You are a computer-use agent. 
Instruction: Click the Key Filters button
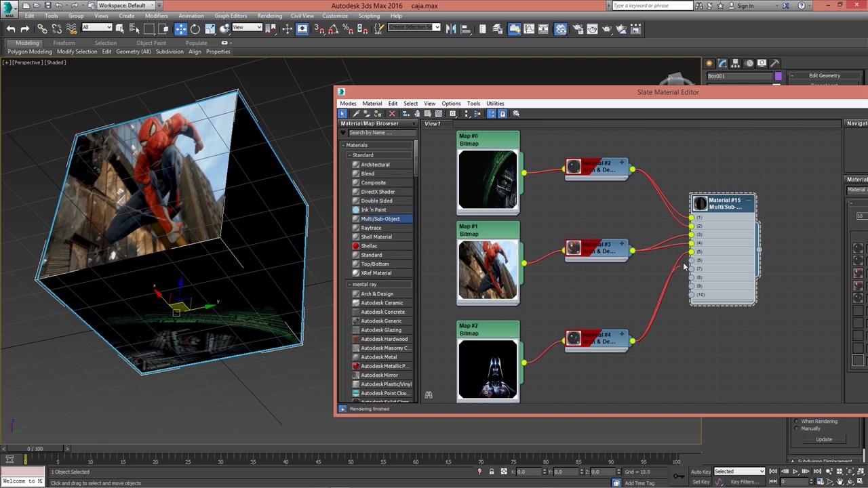tap(745, 482)
